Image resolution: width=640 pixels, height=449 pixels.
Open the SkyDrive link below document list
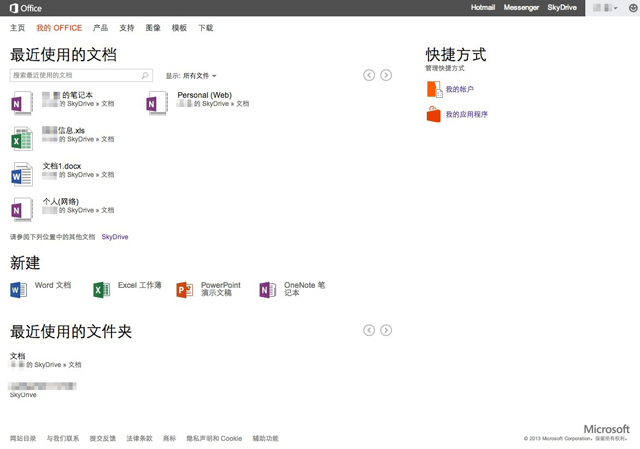[115, 237]
